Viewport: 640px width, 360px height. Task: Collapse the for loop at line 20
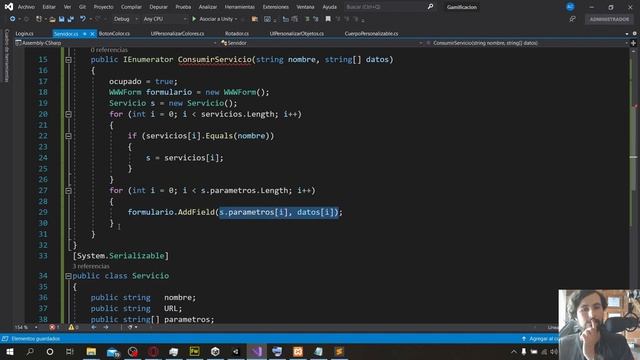pyautogui.click(x=68, y=114)
